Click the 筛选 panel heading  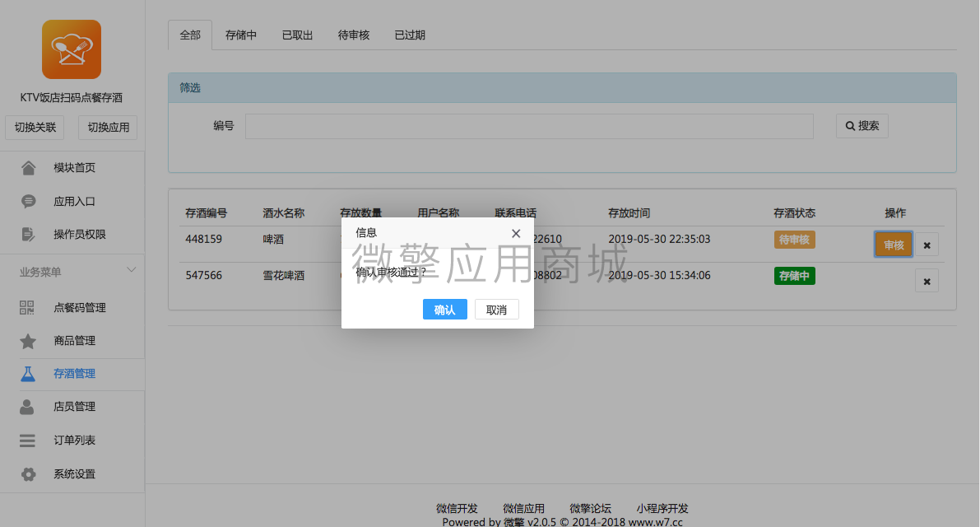(190, 87)
